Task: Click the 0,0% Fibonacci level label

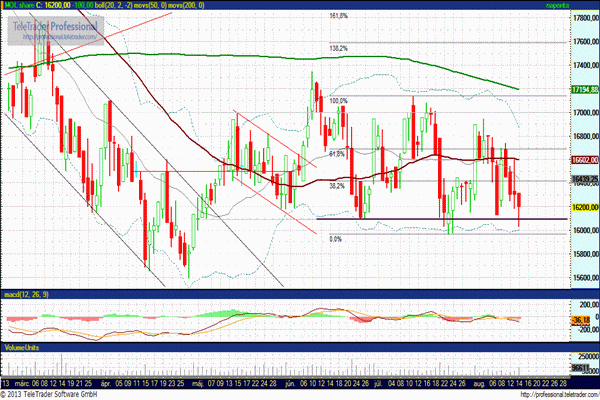Action: click(338, 238)
